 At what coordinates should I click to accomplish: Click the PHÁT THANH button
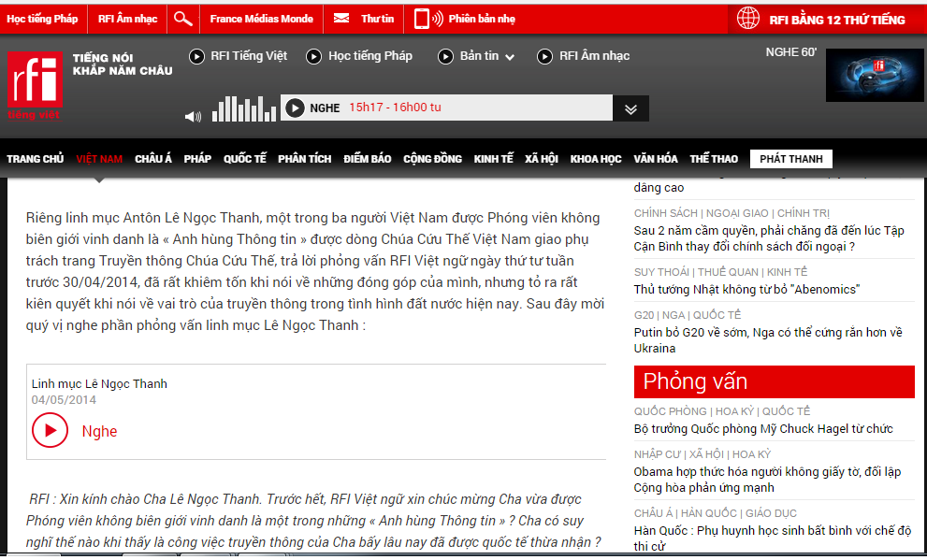tap(791, 159)
